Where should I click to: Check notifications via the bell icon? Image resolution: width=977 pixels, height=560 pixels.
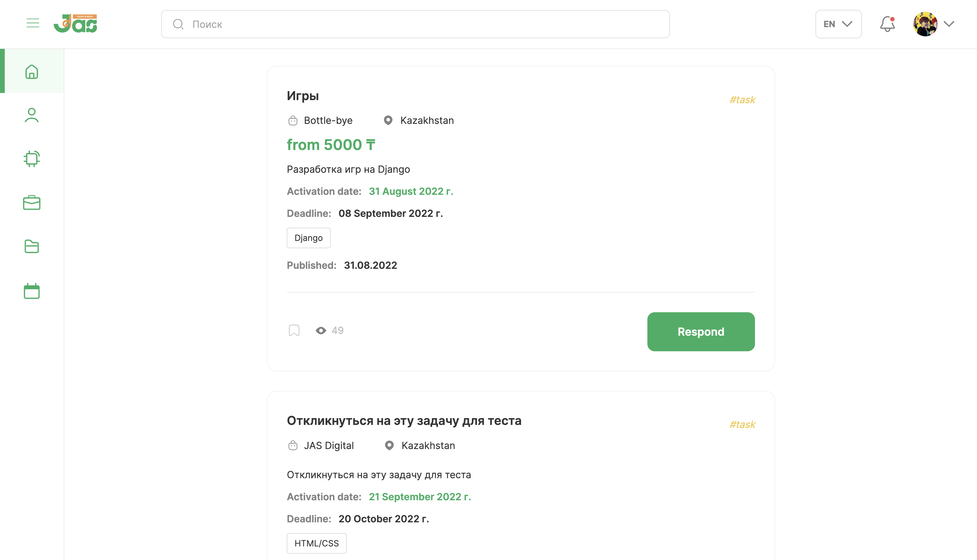point(887,24)
